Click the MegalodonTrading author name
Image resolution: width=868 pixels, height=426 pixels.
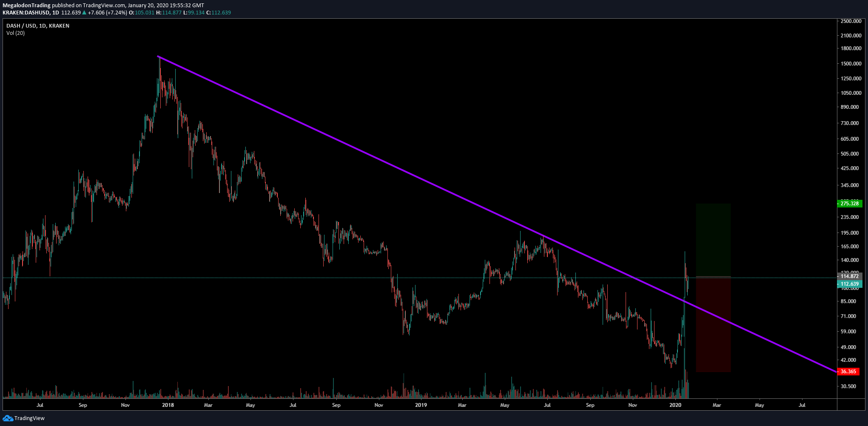(x=26, y=6)
